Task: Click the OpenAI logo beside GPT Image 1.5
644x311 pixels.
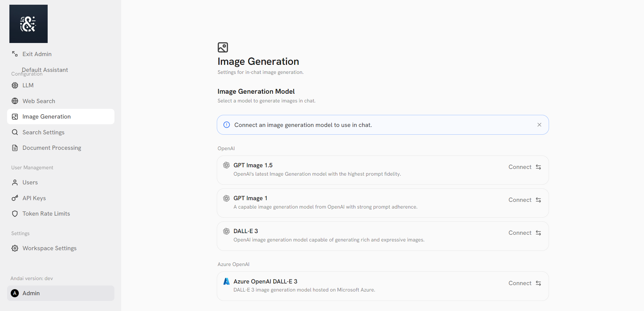Action: [227, 165]
